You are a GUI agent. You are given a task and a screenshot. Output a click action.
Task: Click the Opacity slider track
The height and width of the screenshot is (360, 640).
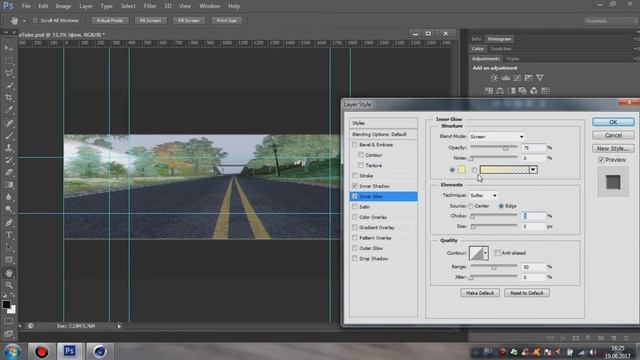pos(493,147)
